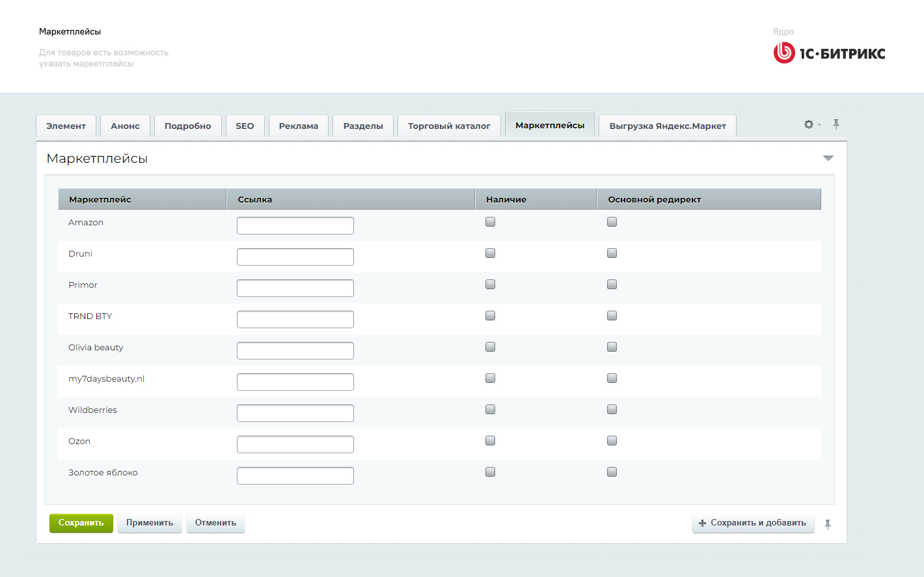
Task: Toggle Наличие checkbox for Ozon
Action: [x=491, y=441]
